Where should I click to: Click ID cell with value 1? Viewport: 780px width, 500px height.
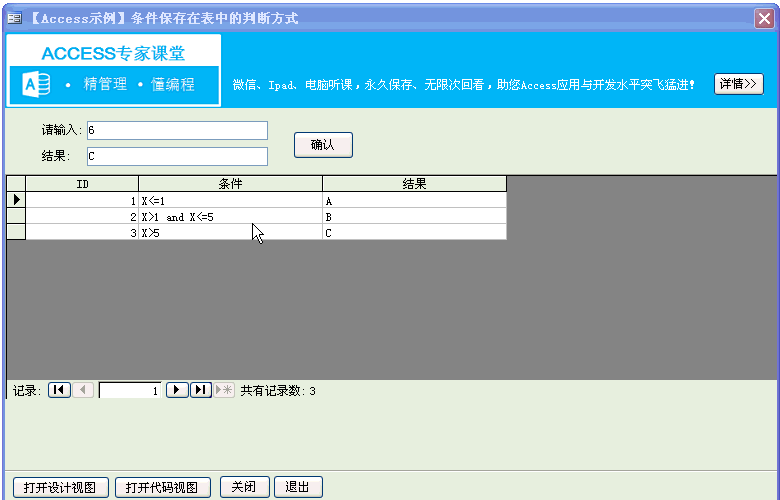(82, 200)
